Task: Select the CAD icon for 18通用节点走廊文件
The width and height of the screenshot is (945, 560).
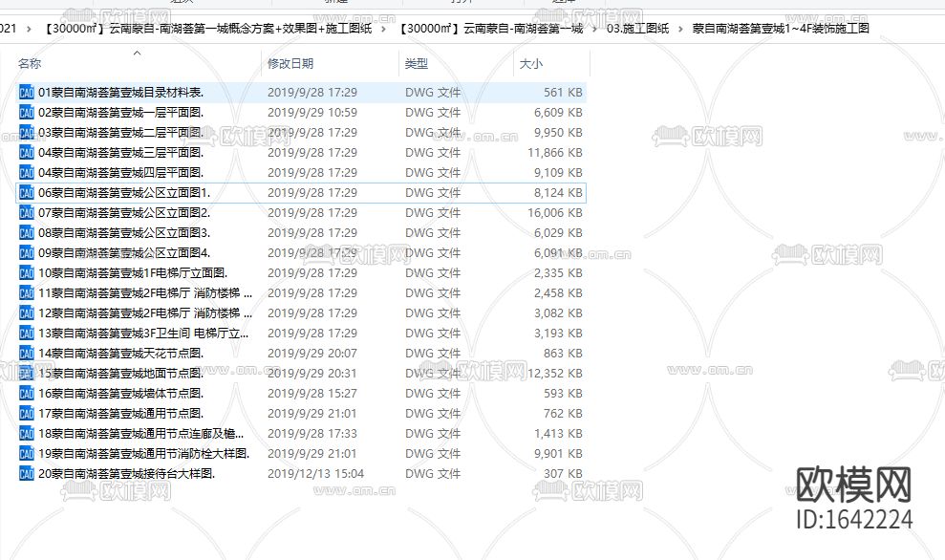Action: 26,433
